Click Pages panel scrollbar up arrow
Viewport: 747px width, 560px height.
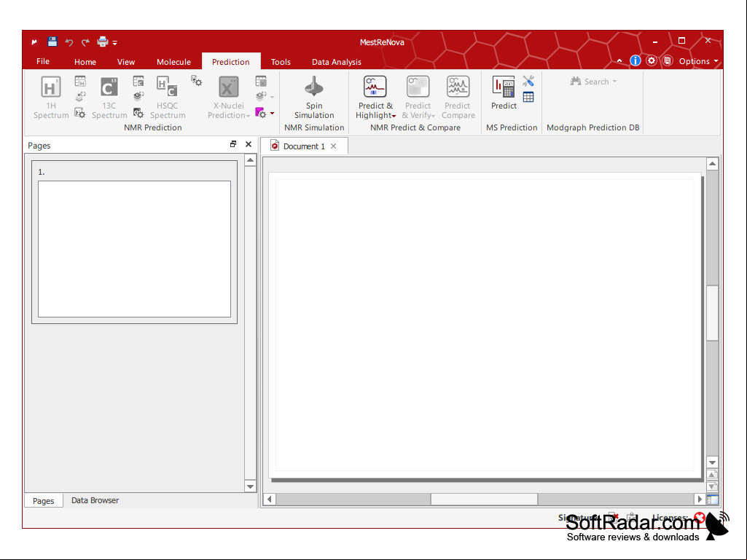click(251, 160)
